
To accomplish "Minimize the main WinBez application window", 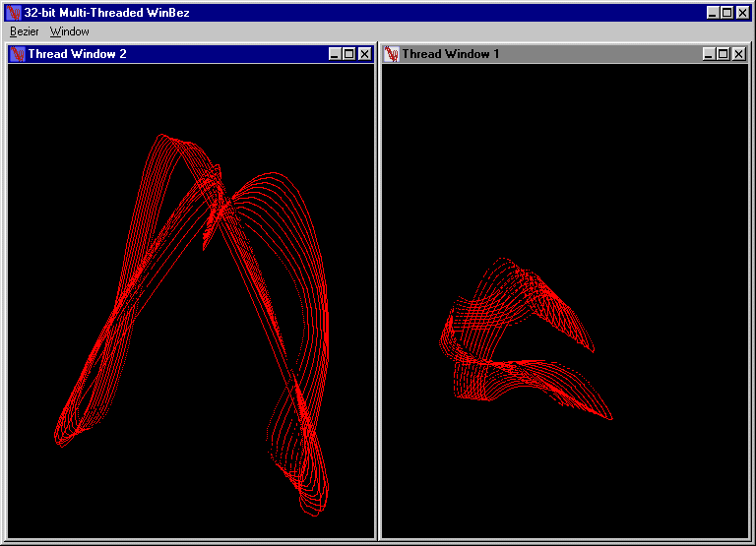I will (713, 13).
